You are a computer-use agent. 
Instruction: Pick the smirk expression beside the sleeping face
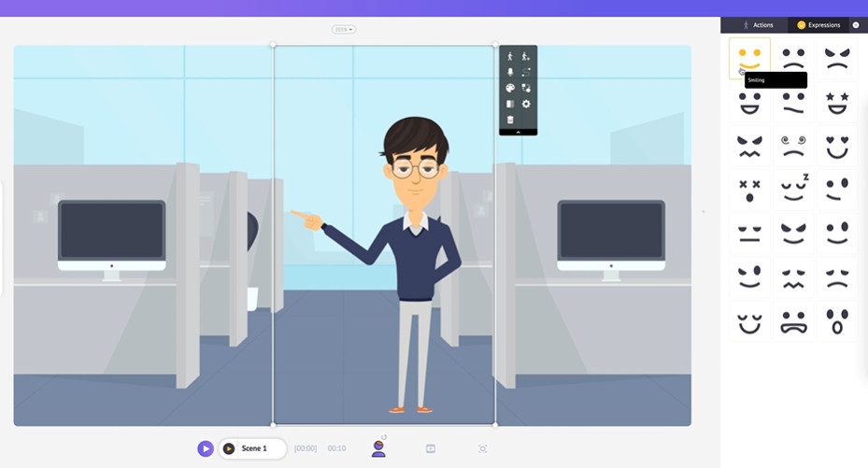tap(837, 191)
